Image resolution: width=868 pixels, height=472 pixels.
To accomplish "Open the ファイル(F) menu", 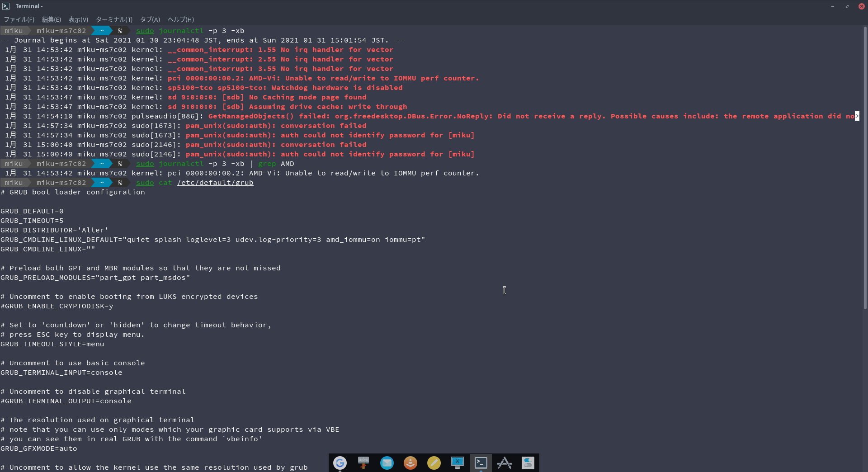I will click(19, 19).
